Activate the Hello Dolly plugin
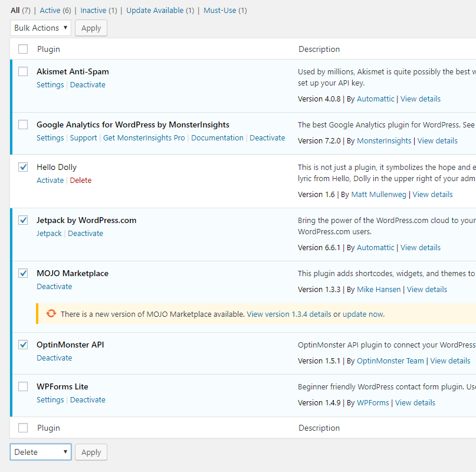The image size is (476, 472). point(50,181)
